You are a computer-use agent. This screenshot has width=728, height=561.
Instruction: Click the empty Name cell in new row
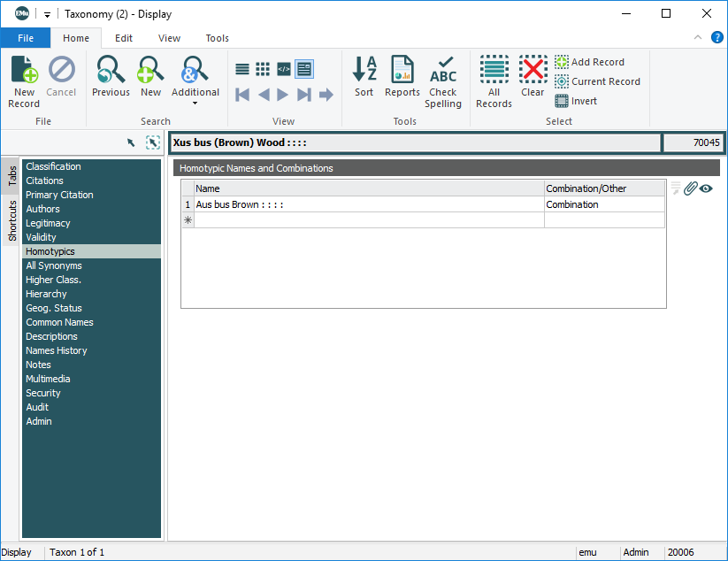(x=368, y=220)
